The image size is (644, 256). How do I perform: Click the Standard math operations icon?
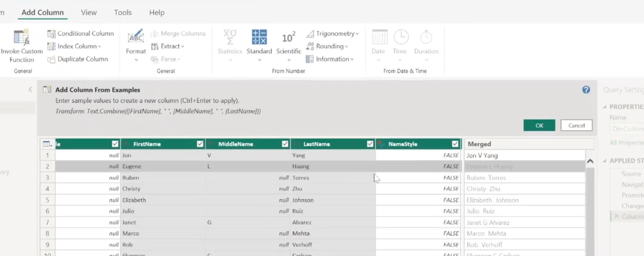click(259, 38)
